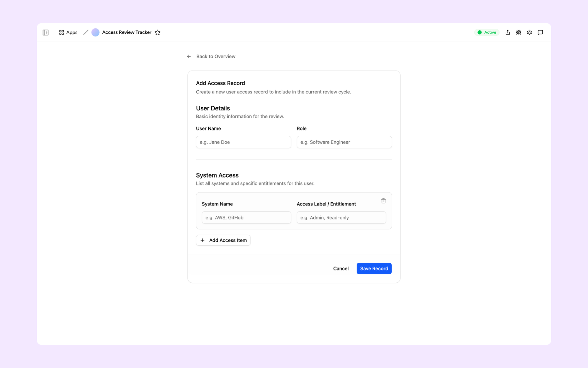The width and height of the screenshot is (588, 368).
Task: Open the settings gear icon
Action: click(529, 32)
